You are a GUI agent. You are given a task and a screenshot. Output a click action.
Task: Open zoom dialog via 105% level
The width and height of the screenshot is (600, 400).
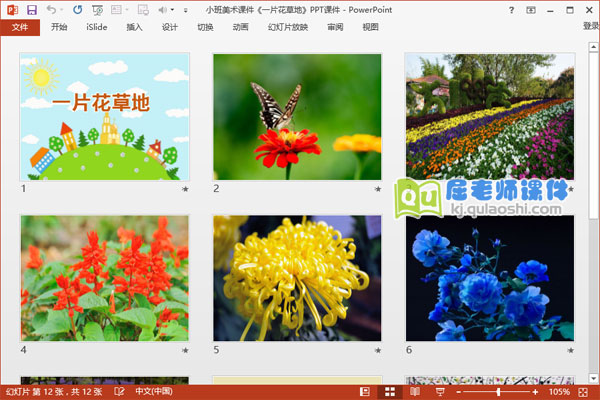(x=559, y=392)
